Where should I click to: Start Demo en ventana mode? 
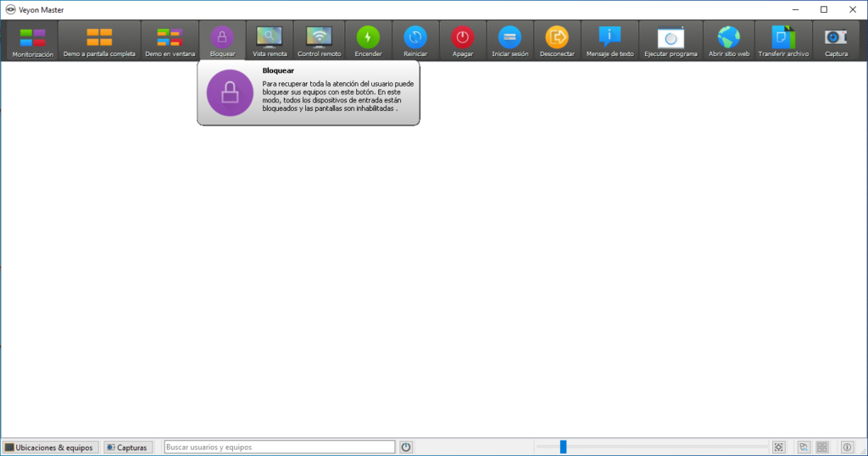click(170, 41)
